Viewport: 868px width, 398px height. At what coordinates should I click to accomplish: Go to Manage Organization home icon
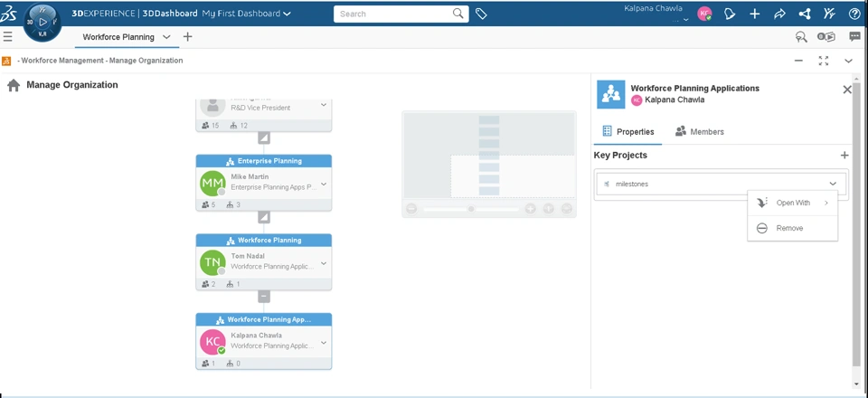(x=14, y=85)
